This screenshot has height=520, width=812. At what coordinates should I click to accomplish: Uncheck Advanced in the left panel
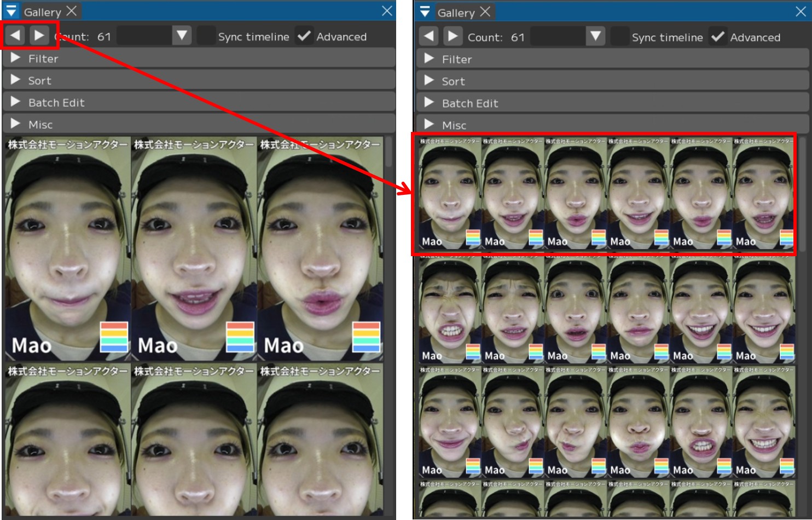coord(304,36)
